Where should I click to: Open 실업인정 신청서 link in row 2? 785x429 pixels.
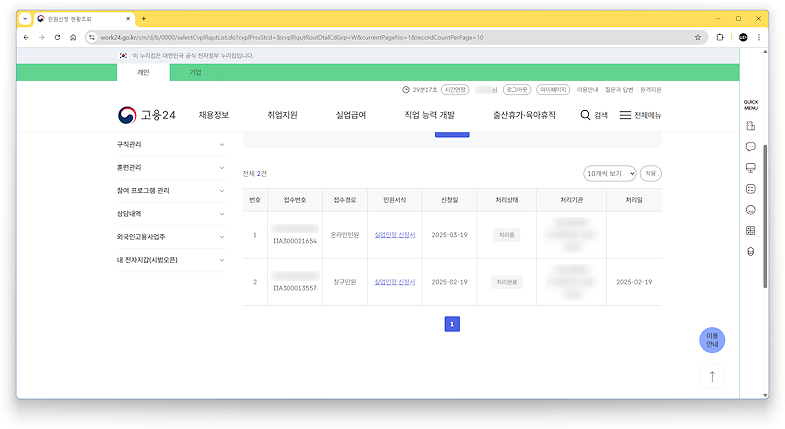point(395,282)
